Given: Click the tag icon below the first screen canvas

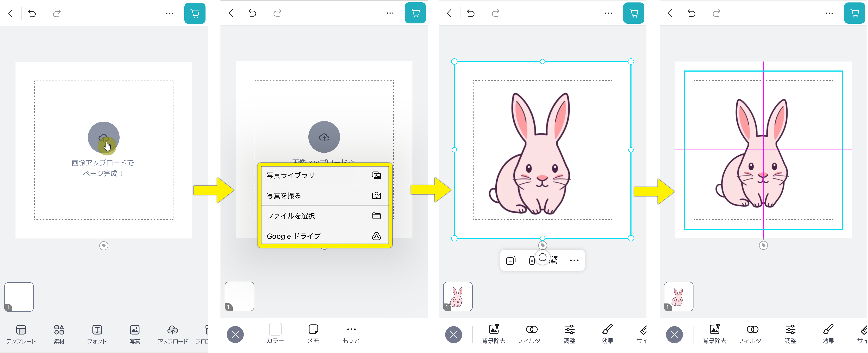Looking at the screenshot, I should (x=104, y=246).
